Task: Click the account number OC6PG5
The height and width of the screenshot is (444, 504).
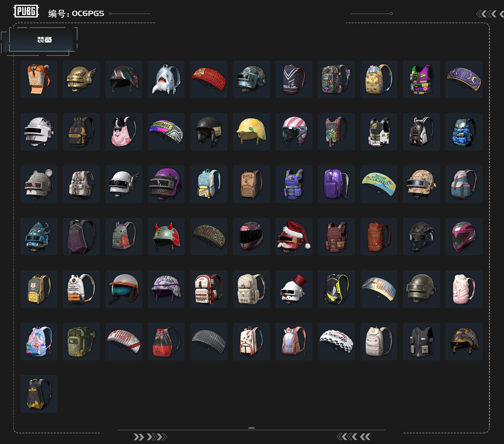Action: (x=88, y=13)
